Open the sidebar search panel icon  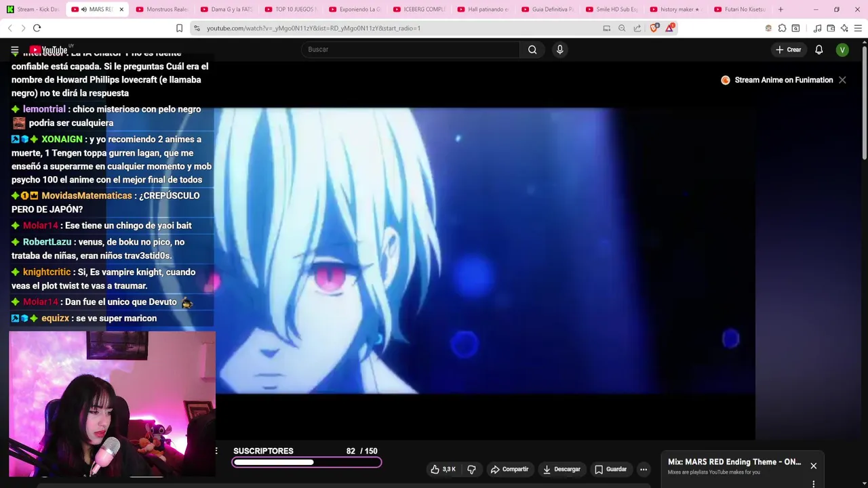pos(796,28)
